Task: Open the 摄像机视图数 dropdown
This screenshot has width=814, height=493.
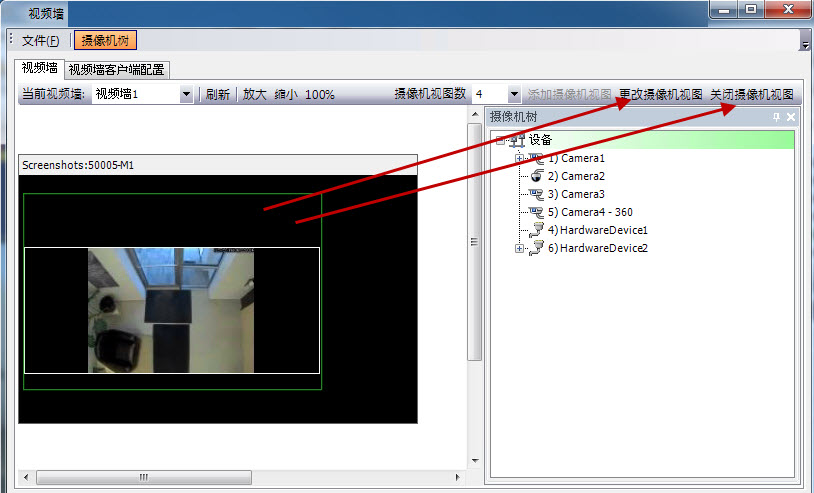Action: coord(514,94)
